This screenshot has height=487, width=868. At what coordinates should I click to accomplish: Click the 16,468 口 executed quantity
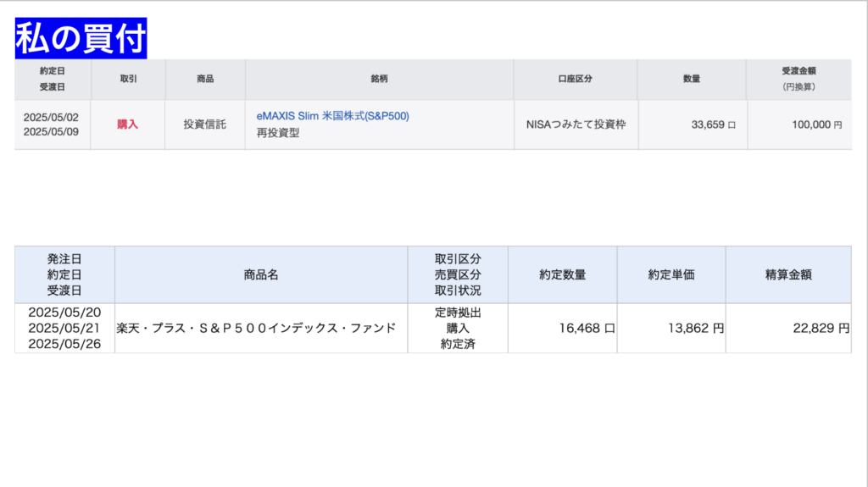click(587, 328)
